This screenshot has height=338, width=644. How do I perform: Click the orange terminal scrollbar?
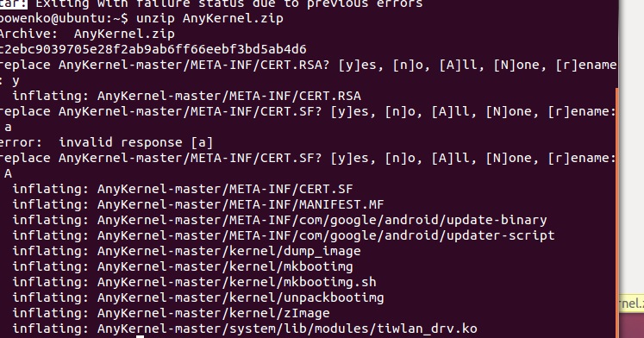[x=617, y=213]
